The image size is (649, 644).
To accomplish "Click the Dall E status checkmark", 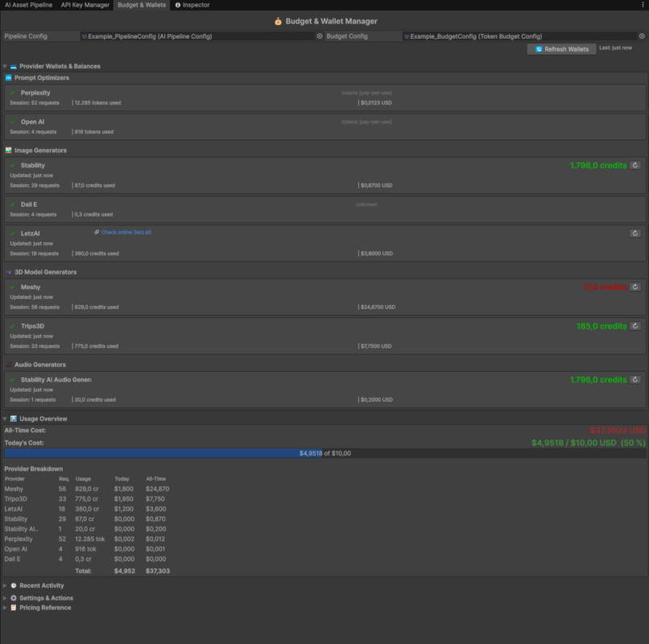I will click(12, 204).
